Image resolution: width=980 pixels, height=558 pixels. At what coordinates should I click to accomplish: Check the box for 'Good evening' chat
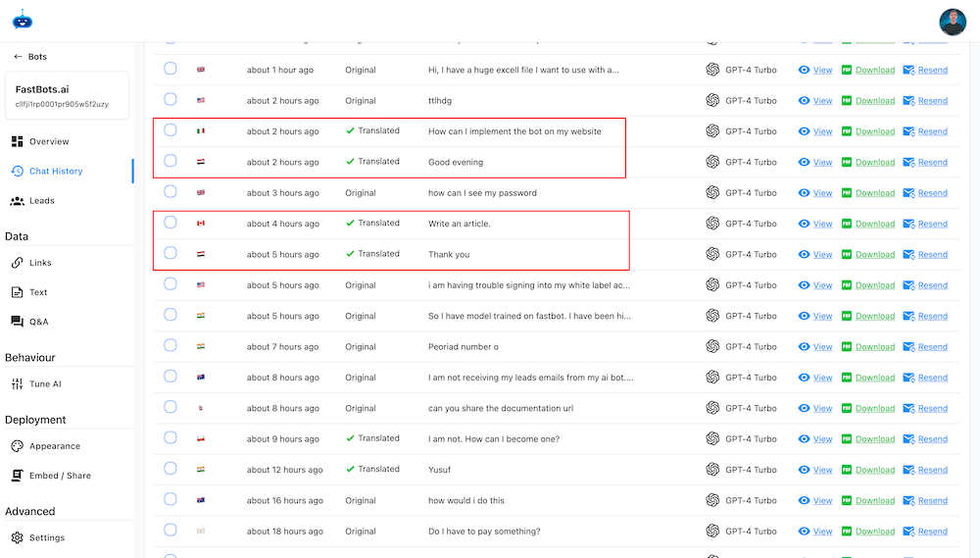[171, 161]
